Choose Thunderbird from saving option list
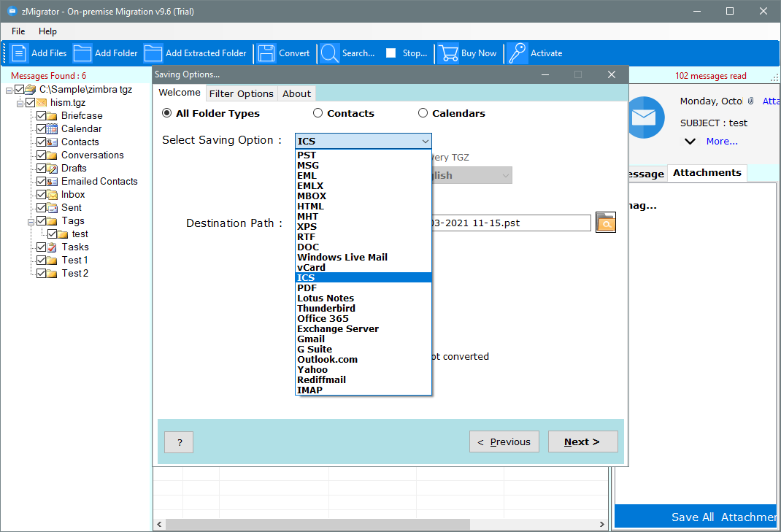 [363, 308]
